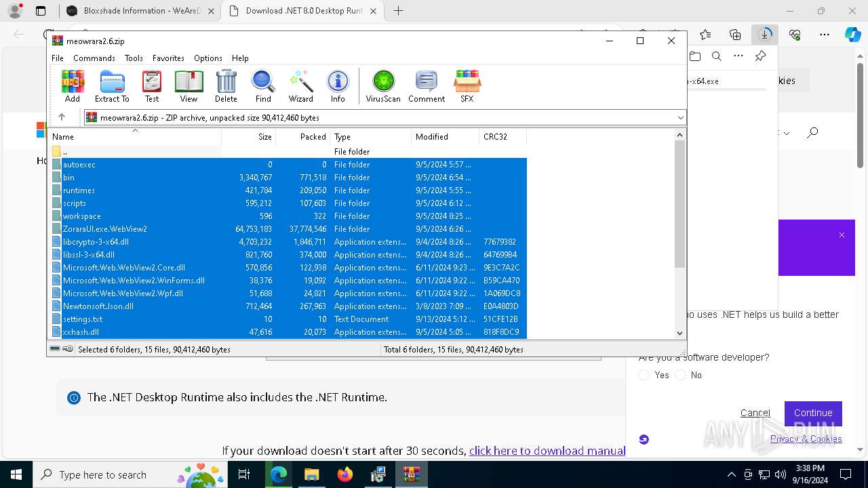The width and height of the screenshot is (868, 488).
Task: Select settings.txt file
Action: pos(288,319)
